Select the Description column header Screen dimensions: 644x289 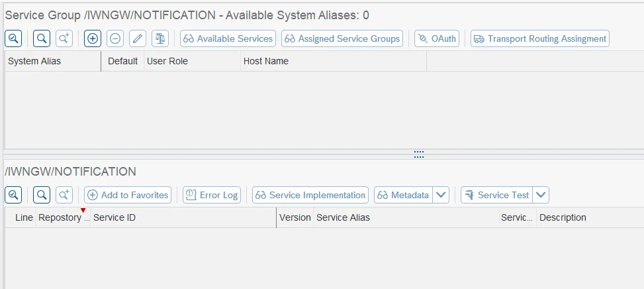coord(590,217)
